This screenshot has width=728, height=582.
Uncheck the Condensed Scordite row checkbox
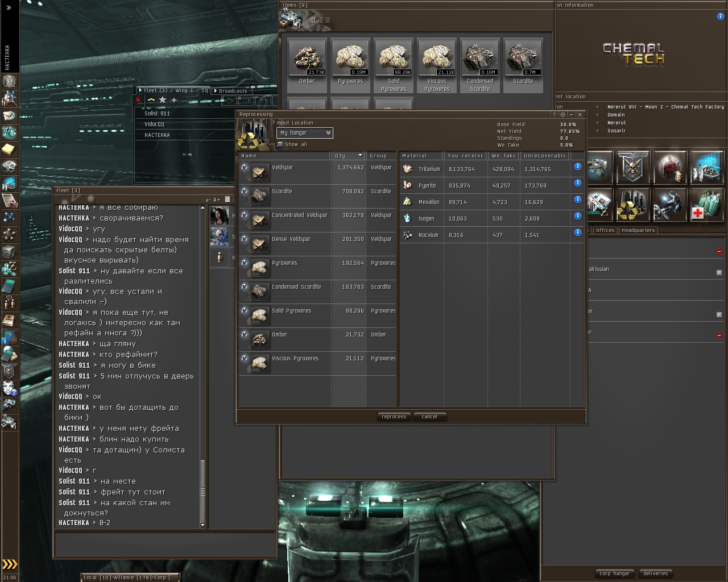click(245, 286)
